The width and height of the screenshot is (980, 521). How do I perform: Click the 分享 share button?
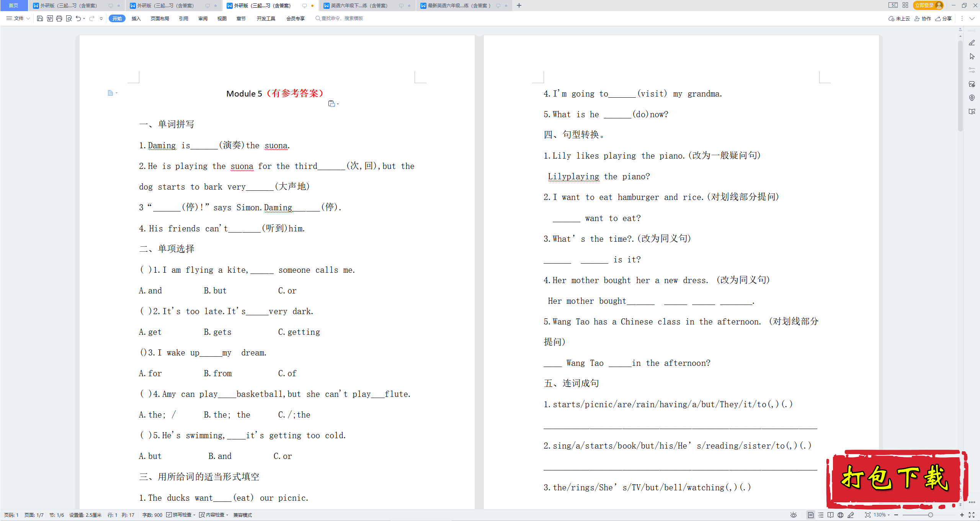pos(944,18)
